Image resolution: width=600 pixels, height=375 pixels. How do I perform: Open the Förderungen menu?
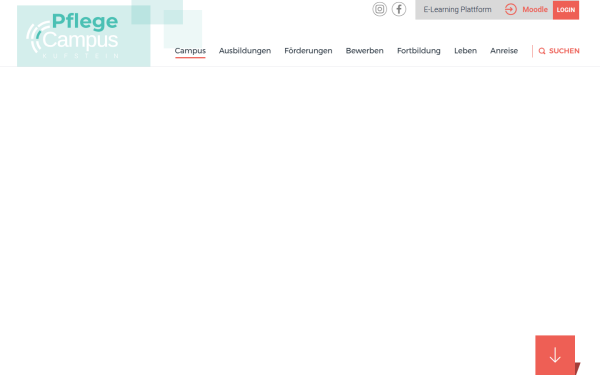tap(308, 51)
